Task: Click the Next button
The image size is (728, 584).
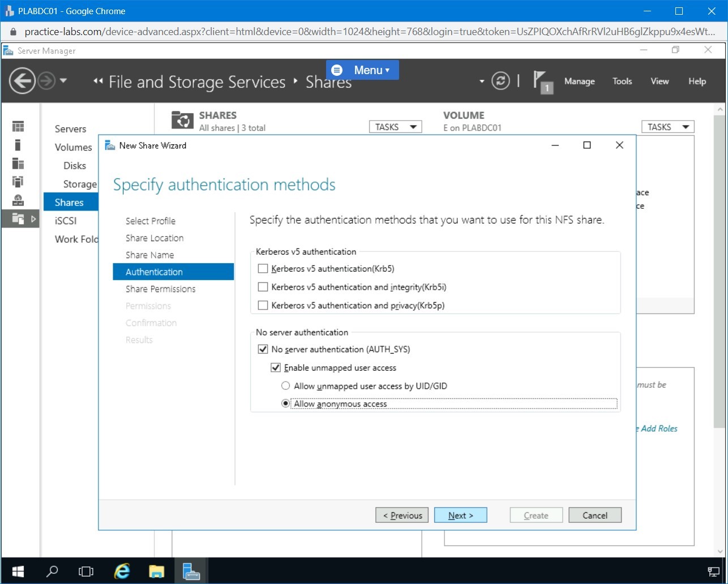Action: pos(461,516)
